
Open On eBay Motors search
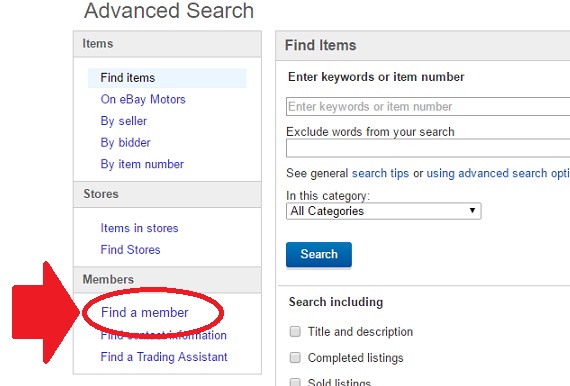(x=143, y=99)
